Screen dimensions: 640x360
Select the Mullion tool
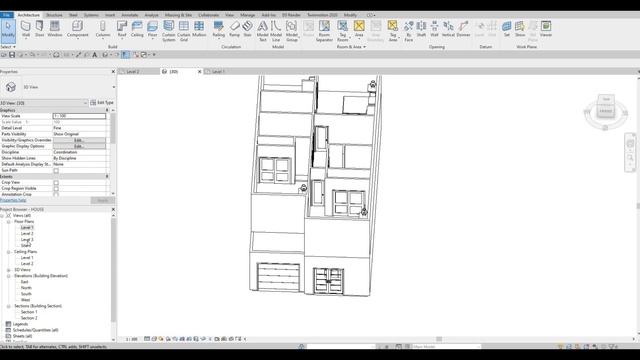click(199, 29)
